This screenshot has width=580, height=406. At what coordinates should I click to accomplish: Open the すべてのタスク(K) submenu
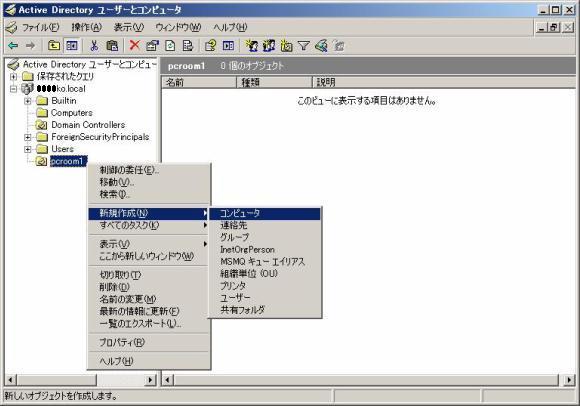(x=149, y=225)
